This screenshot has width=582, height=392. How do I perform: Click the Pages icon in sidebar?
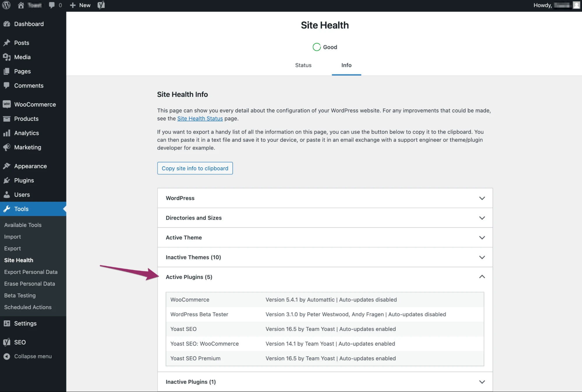click(7, 71)
